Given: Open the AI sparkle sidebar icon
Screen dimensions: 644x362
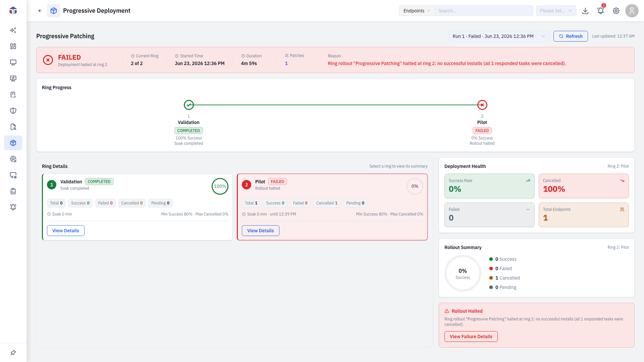Looking at the screenshot, I should 13,30.
